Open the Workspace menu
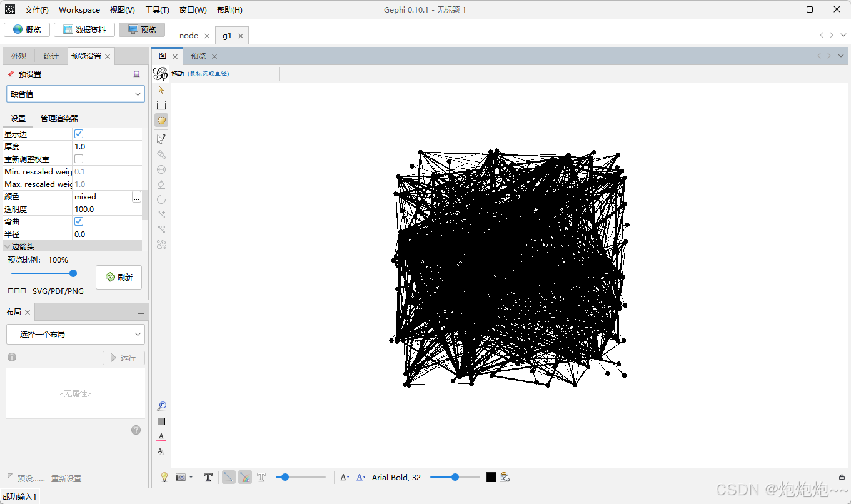The image size is (851, 504). [79, 9]
